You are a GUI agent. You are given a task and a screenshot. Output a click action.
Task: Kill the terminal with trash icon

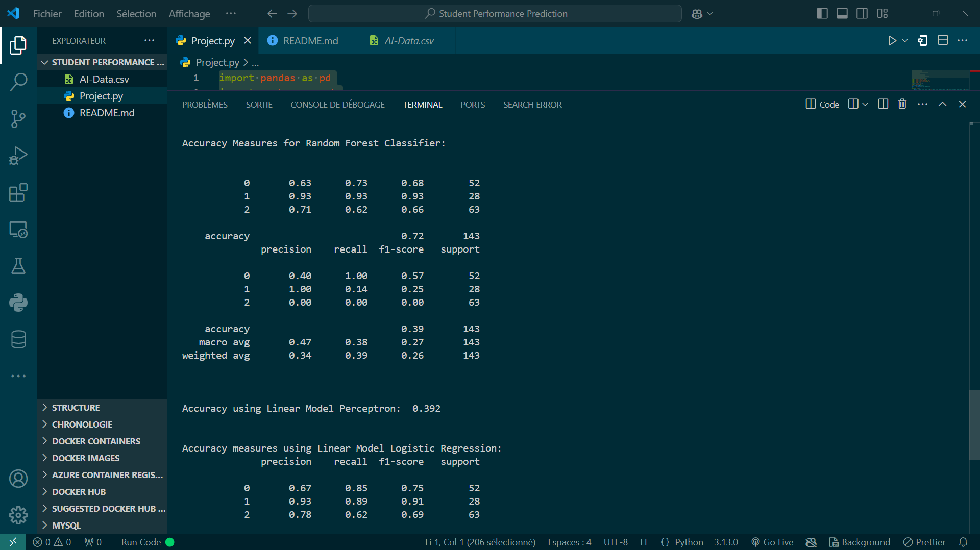[902, 104]
